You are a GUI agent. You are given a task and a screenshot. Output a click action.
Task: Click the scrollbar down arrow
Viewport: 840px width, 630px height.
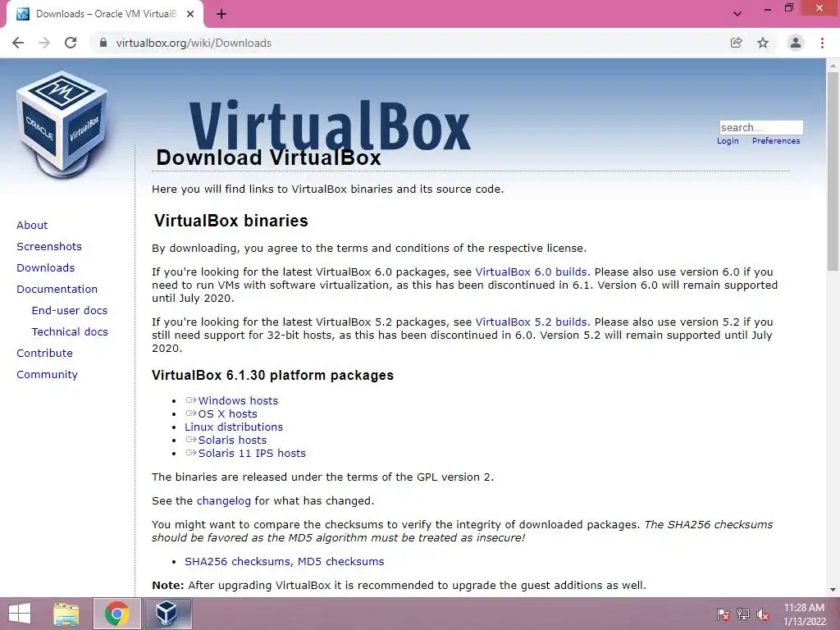click(x=833, y=590)
